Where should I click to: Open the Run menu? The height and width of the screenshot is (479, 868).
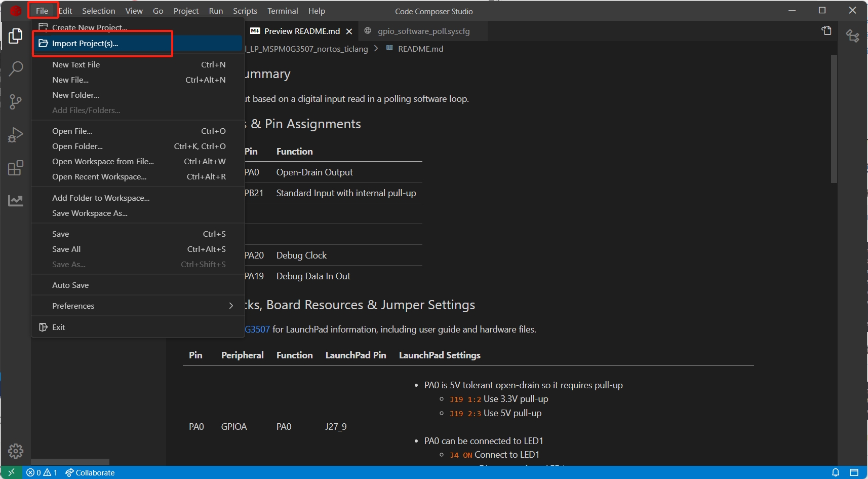(216, 11)
